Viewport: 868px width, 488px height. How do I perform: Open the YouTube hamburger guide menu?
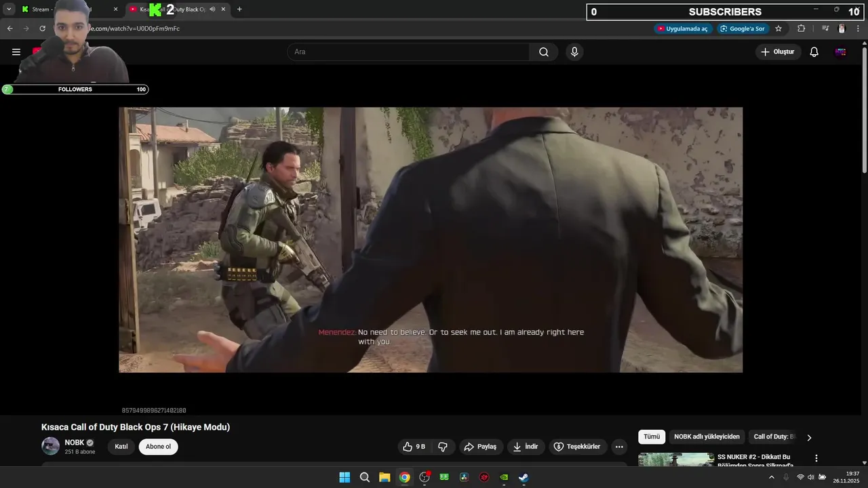[16, 52]
